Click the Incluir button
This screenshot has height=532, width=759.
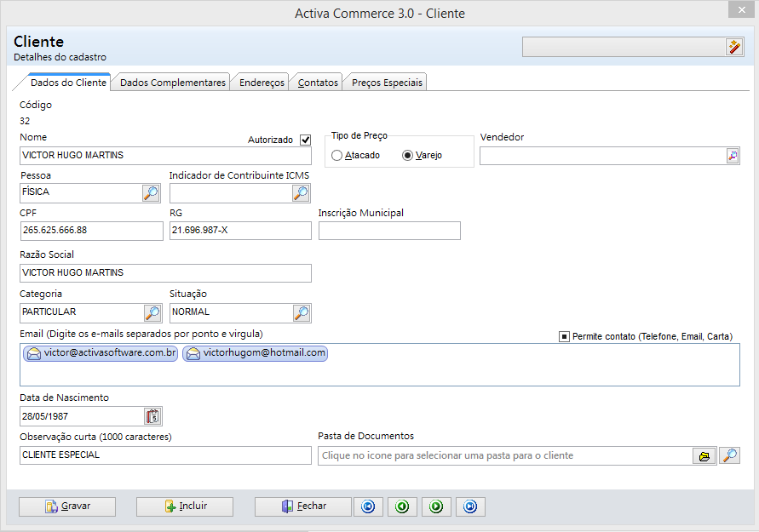[185, 506]
